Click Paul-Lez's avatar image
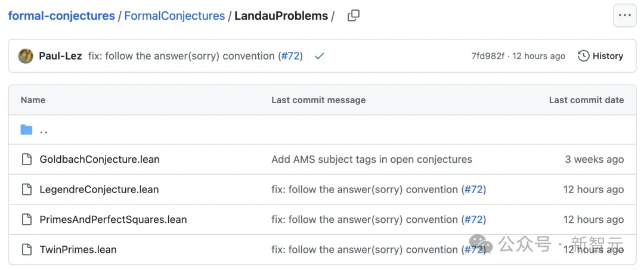This screenshot has width=644, height=270. pos(26,56)
